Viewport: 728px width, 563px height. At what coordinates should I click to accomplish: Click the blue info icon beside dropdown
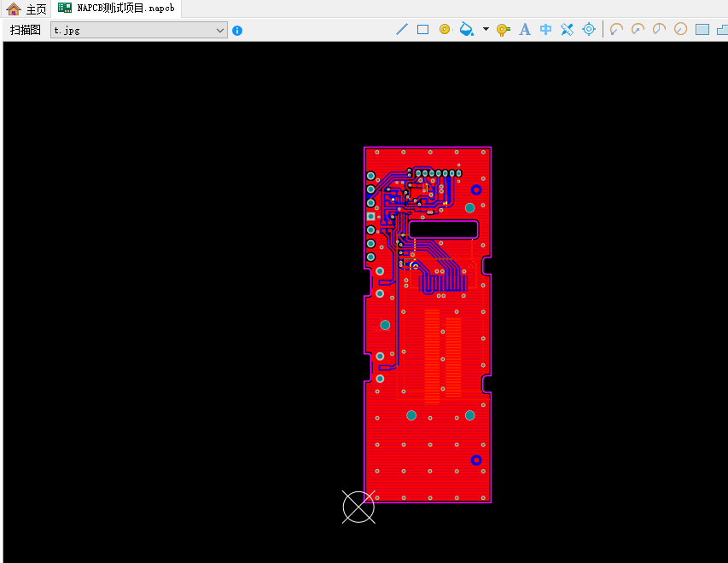click(237, 31)
